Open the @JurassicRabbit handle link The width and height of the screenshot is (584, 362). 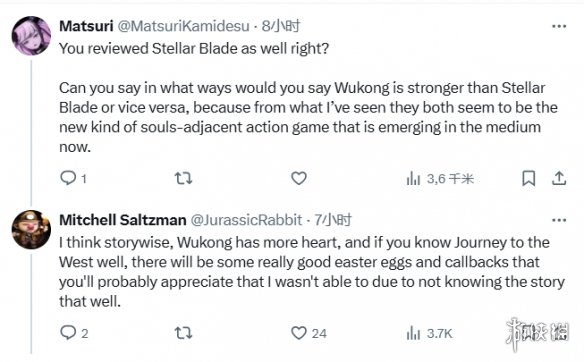tap(246, 220)
